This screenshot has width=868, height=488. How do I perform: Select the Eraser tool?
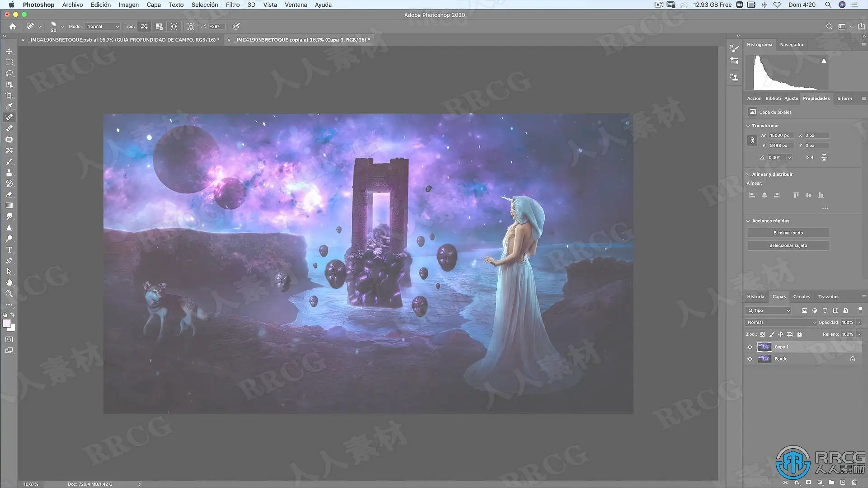click(x=9, y=195)
